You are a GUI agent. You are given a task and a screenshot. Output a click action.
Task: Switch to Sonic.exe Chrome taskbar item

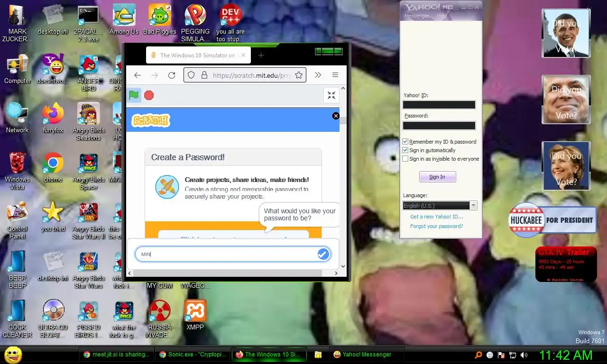(x=193, y=355)
